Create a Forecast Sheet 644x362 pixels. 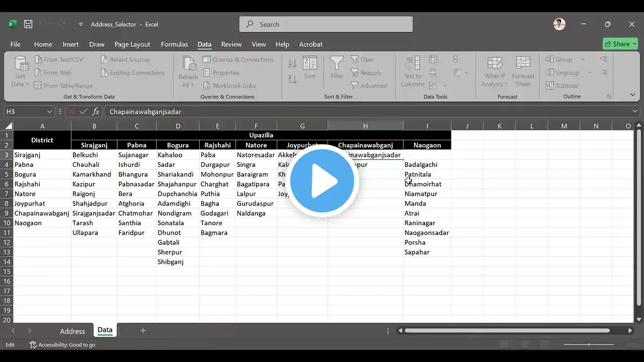[523, 71]
